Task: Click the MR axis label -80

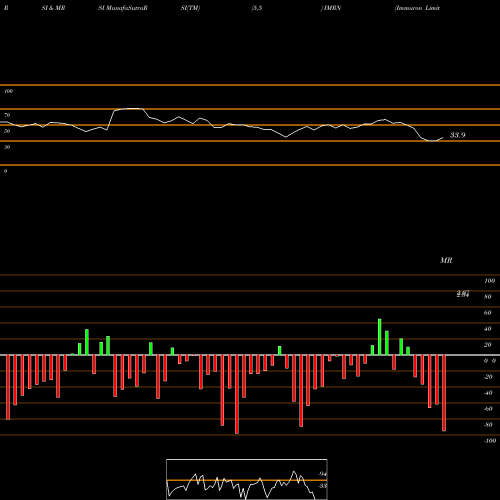Action: coord(488,425)
